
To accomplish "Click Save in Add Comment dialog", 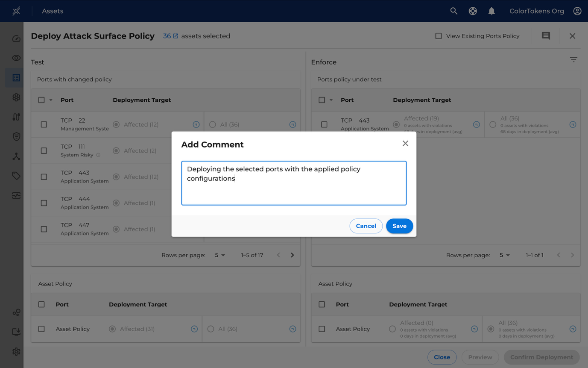I will tap(399, 226).
